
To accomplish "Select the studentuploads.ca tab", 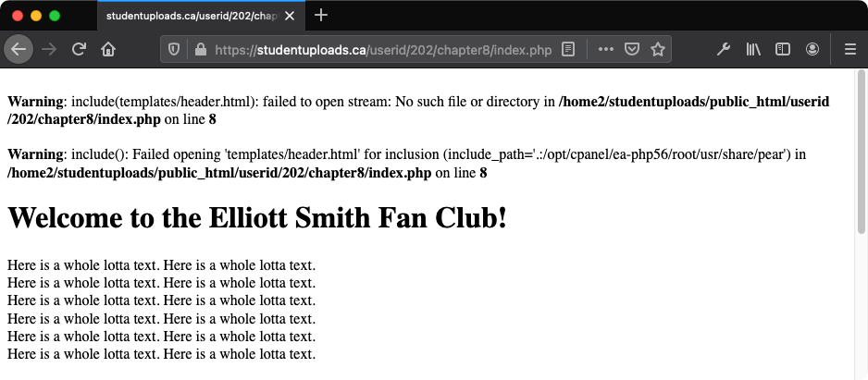I will (201, 16).
